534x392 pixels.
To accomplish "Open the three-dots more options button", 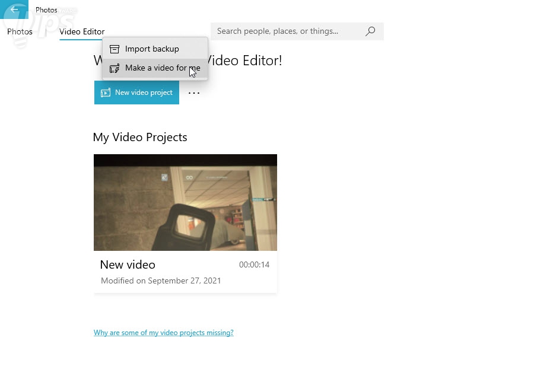I will 194,93.
